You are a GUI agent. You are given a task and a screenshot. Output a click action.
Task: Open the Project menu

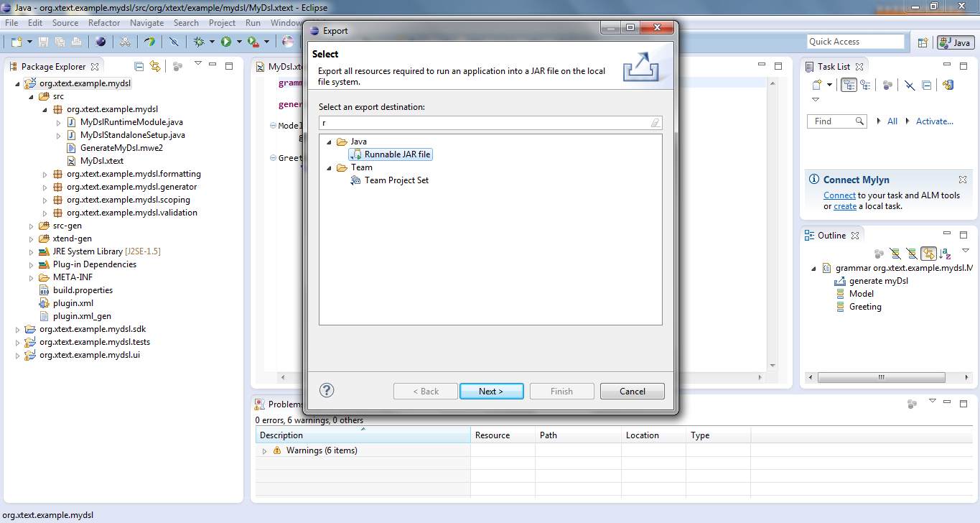[223, 23]
